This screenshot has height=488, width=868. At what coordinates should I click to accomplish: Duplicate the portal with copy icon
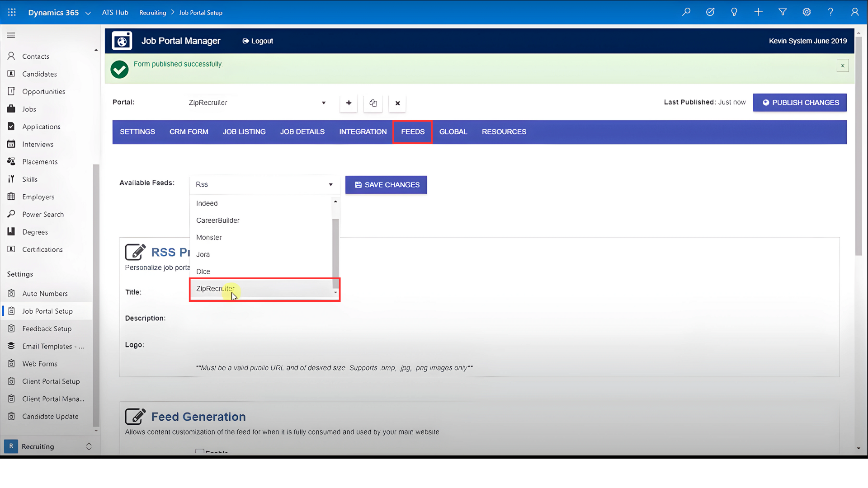(373, 103)
